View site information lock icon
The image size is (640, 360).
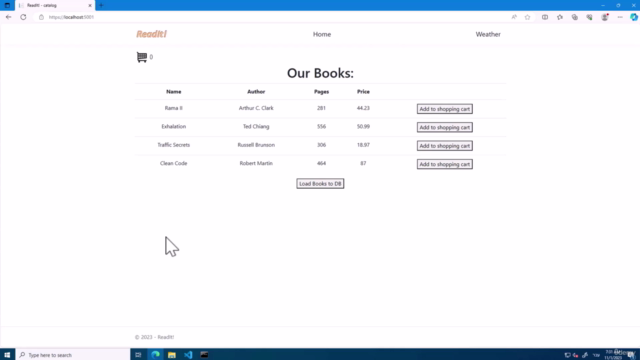pos(41,17)
